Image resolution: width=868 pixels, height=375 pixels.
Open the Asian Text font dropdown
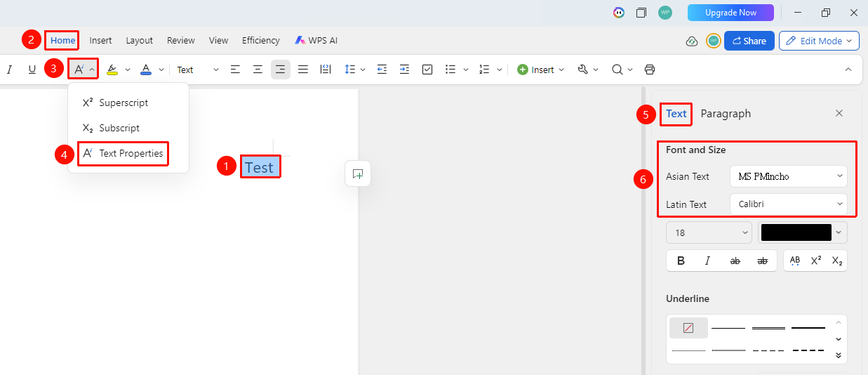[789, 176]
